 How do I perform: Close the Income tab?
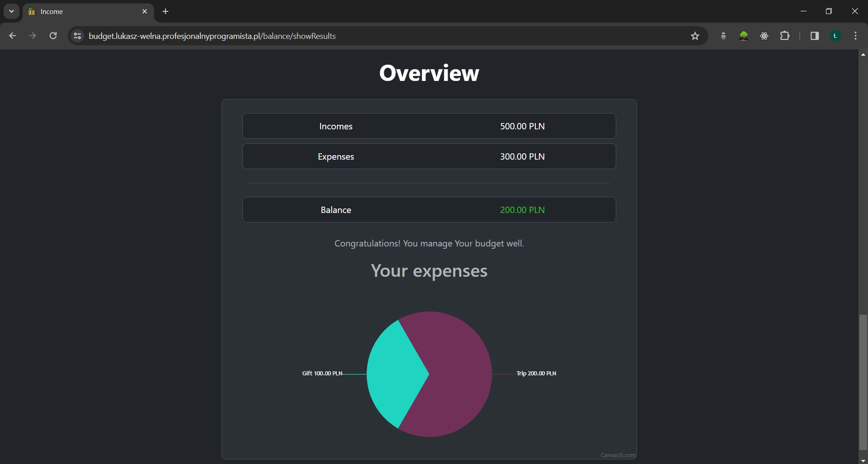tap(145, 11)
